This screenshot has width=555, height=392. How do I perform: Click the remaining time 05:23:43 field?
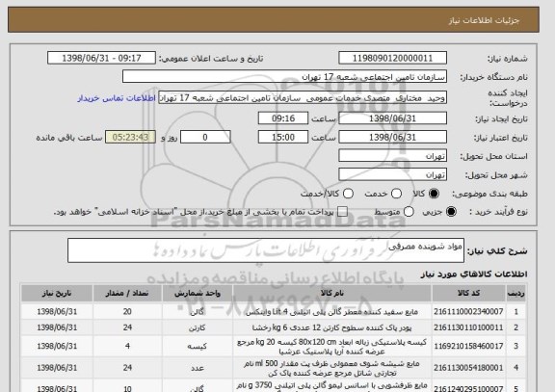tap(130, 137)
